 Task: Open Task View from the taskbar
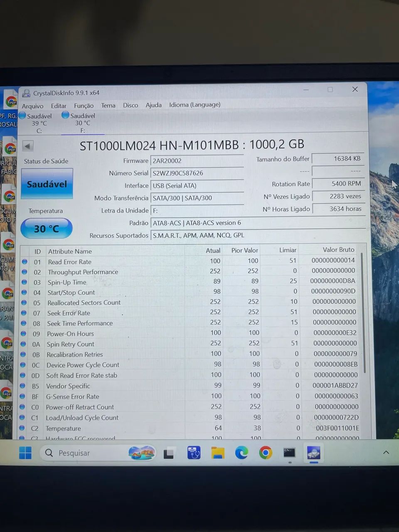(168, 453)
